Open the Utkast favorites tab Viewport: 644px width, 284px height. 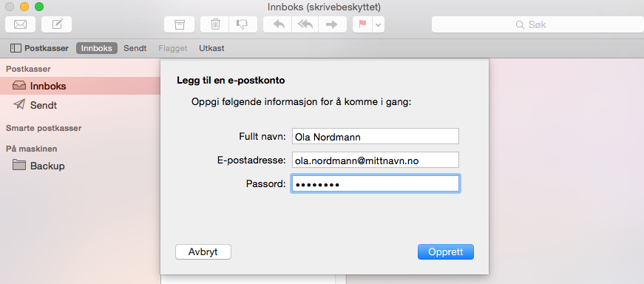click(211, 48)
